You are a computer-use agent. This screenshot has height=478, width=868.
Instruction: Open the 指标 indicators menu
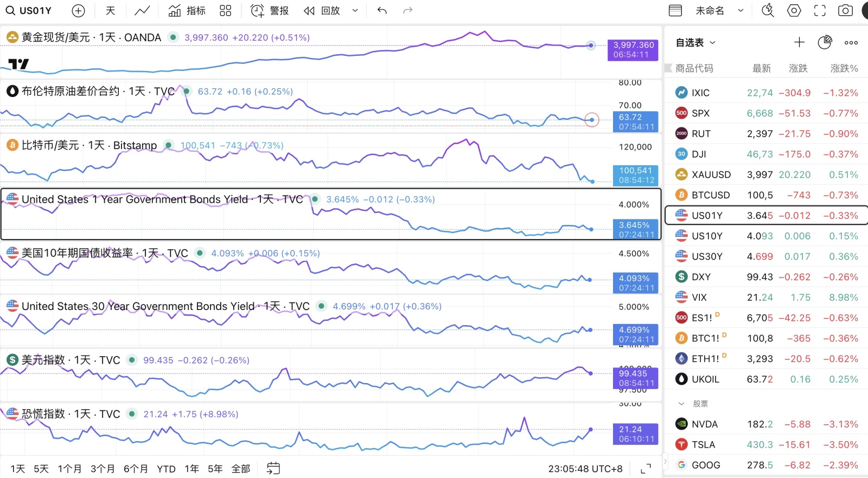(187, 10)
